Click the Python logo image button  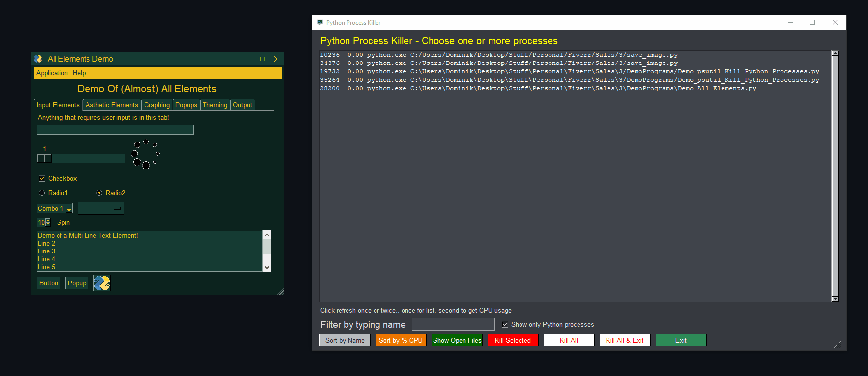[x=102, y=283]
